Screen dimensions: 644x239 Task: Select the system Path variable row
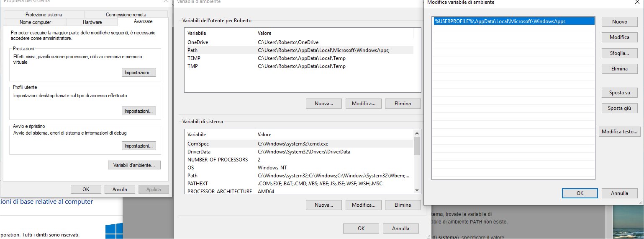click(299, 176)
